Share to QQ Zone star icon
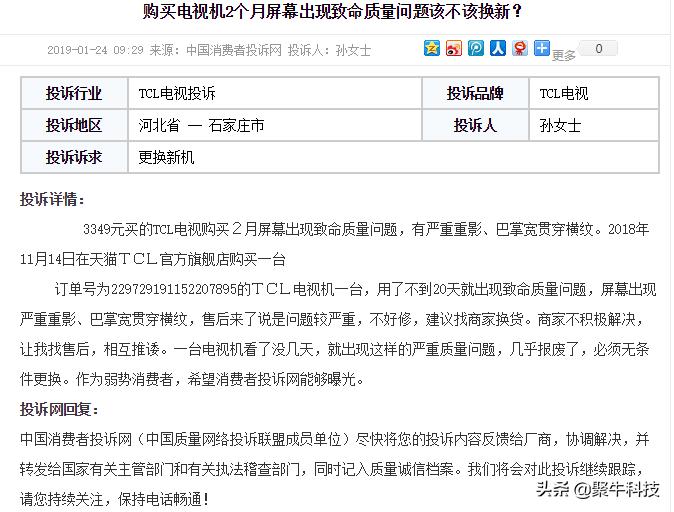The height and width of the screenshot is (512, 674). click(432, 48)
